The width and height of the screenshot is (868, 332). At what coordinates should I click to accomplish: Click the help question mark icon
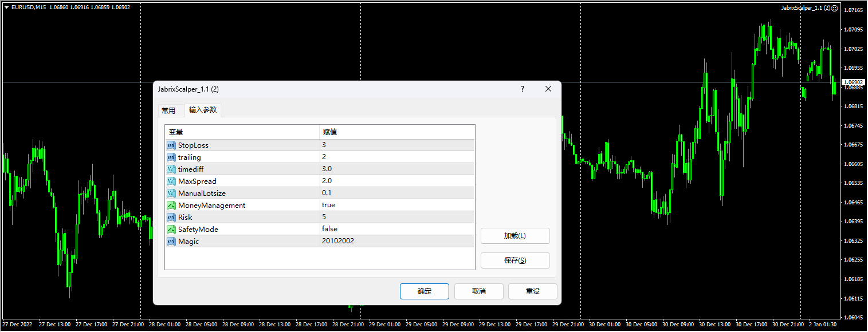click(522, 89)
